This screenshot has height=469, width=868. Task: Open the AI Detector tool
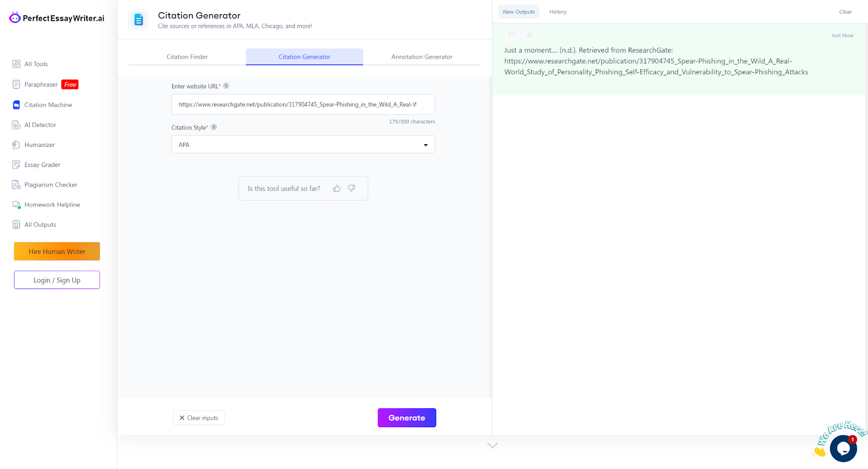point(40,125)
